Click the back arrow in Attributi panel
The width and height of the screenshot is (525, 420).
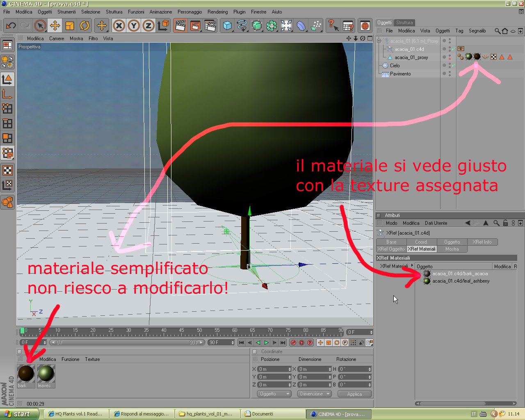(468, 223)
